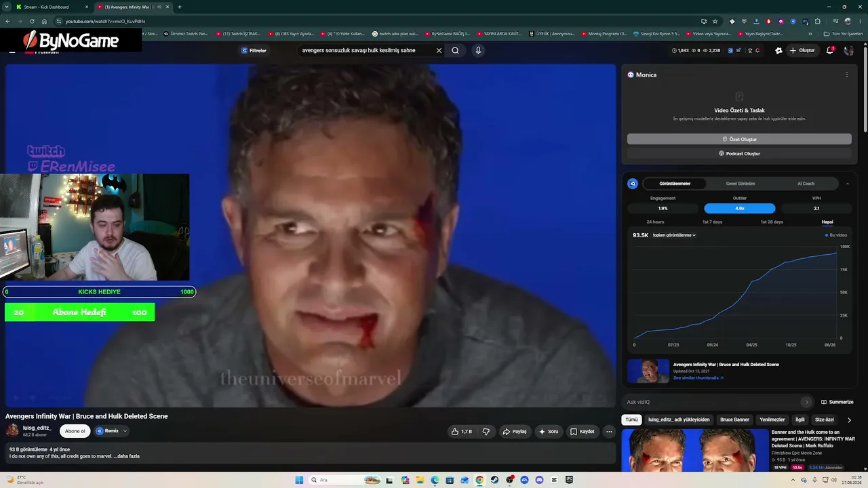Send the Ask vidIQ question arrow

tap(806, 402)
